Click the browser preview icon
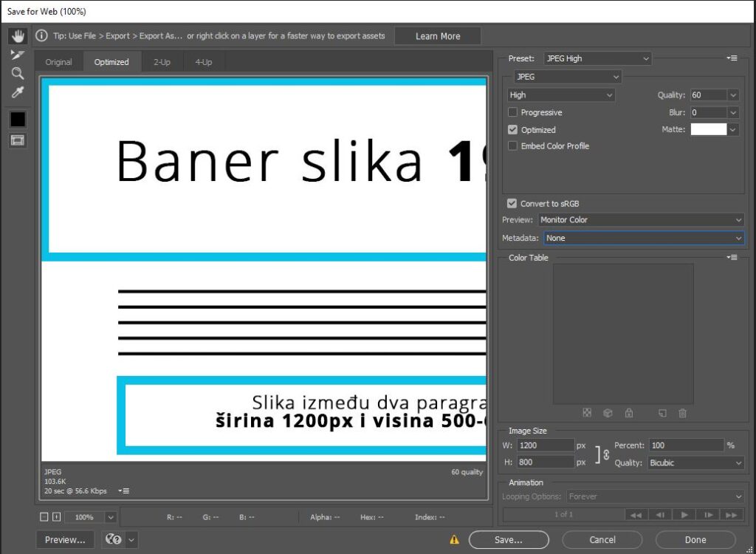 pos(114,540)
